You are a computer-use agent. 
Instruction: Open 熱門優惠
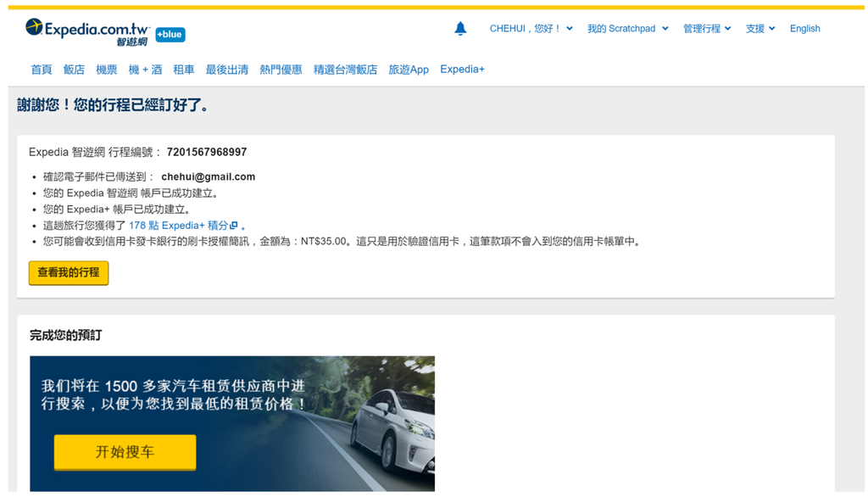[x=281, y=70]
